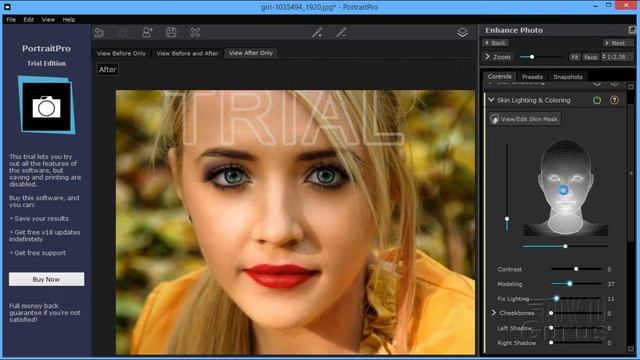Viewport: 640px width, 360px height.
Task: Click horizontal slider below head model
Action: (565, 246)
